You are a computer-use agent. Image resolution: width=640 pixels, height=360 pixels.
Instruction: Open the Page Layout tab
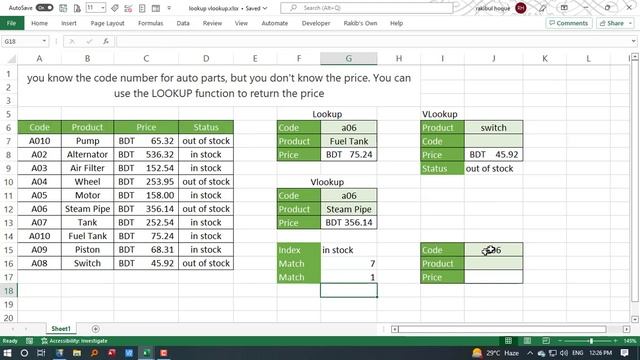(107, 23)
